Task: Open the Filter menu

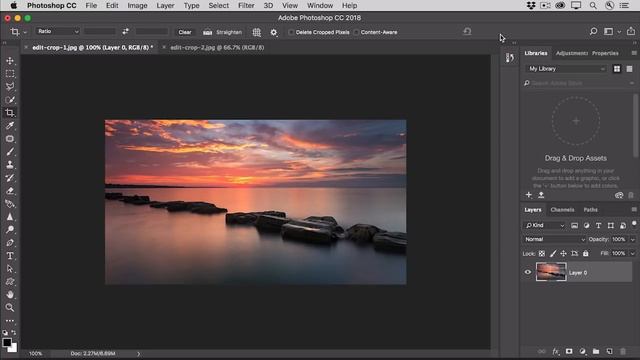Action: point(246,5)
